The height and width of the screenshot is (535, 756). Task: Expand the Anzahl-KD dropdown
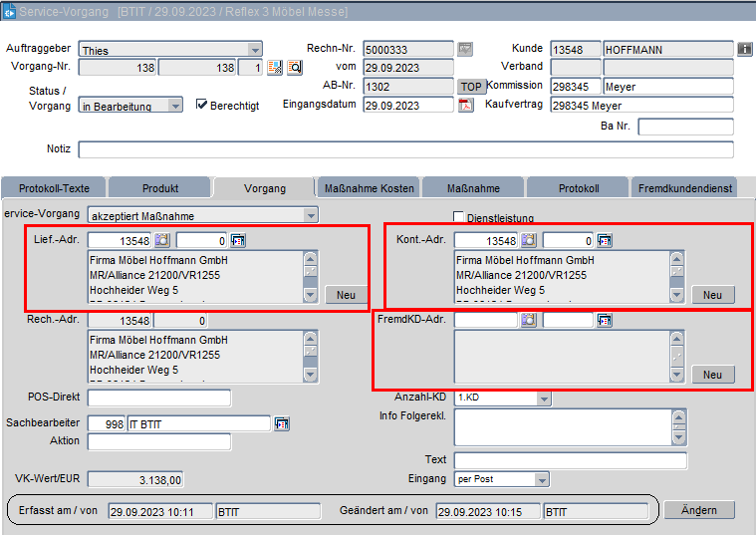(542, 398)
